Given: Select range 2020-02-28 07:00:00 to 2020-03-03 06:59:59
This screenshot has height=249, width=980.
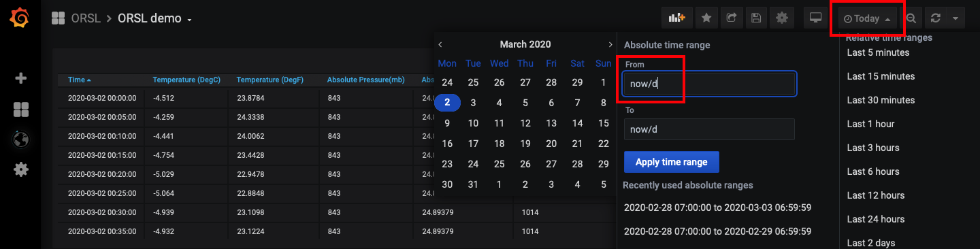Looking at the screenshot, I should point(718,207).
